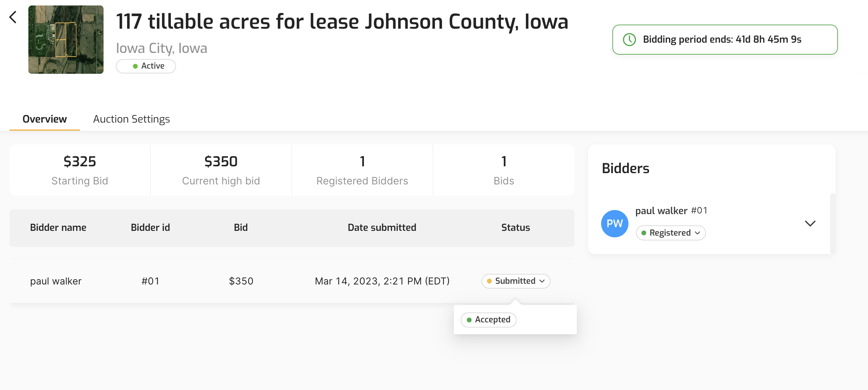Click the bidding period clock icon
This screenshot has width=868, height=390.
pyautogui.click(x=629, y=40)
